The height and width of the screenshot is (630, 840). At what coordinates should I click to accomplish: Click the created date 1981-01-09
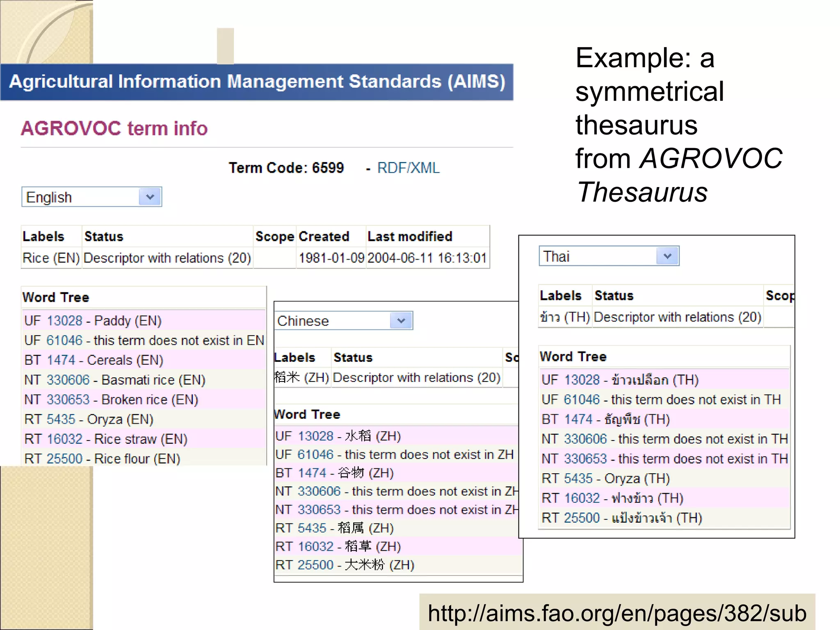(x=331, y=258)
